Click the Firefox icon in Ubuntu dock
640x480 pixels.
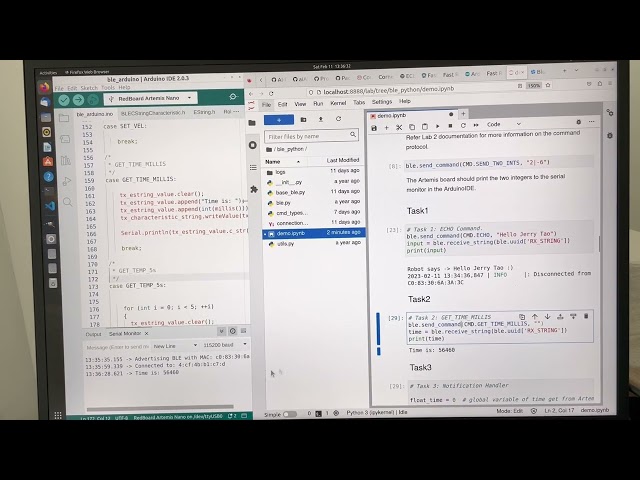44,87
